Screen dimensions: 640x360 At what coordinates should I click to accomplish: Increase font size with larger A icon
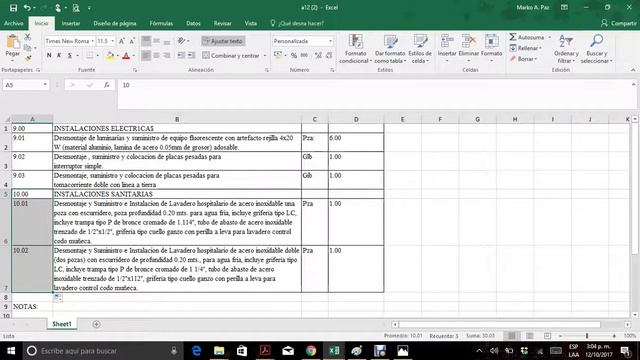(122, 41)
